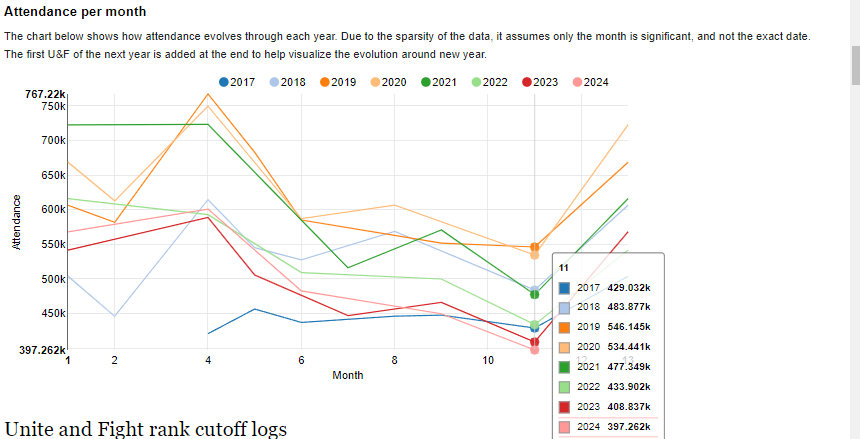Click the x-axis tick label 1
Screen dimensions: 860x439
(67, 361)
